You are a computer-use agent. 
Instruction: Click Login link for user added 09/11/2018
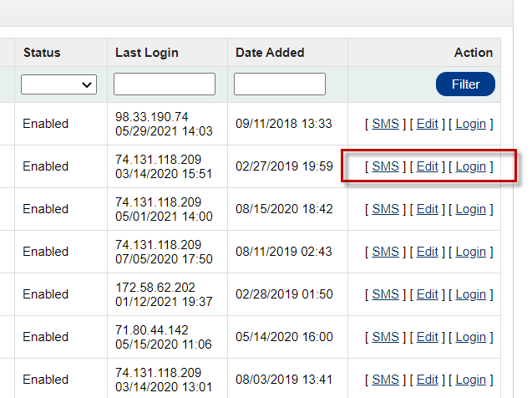click(470, 124)
